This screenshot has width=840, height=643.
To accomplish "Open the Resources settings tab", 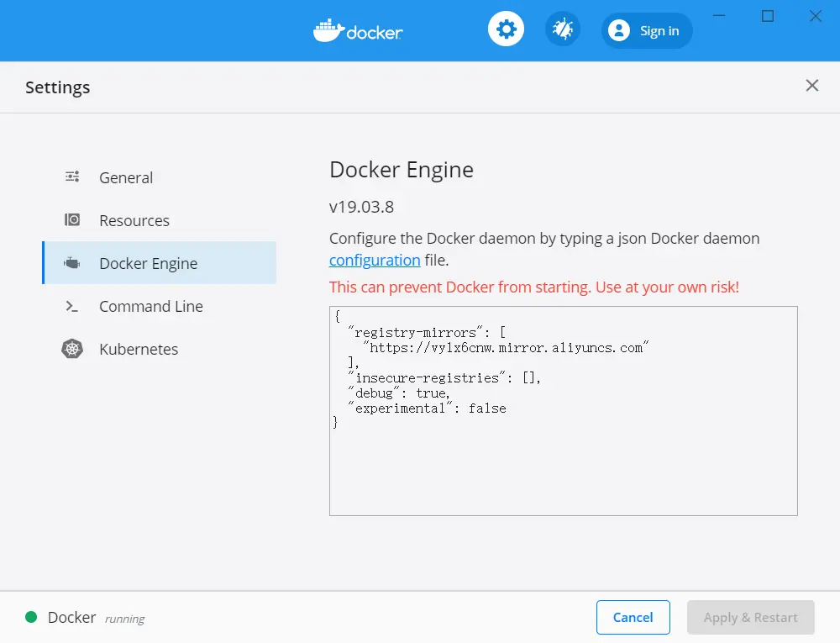I will [x=160, y=220].
